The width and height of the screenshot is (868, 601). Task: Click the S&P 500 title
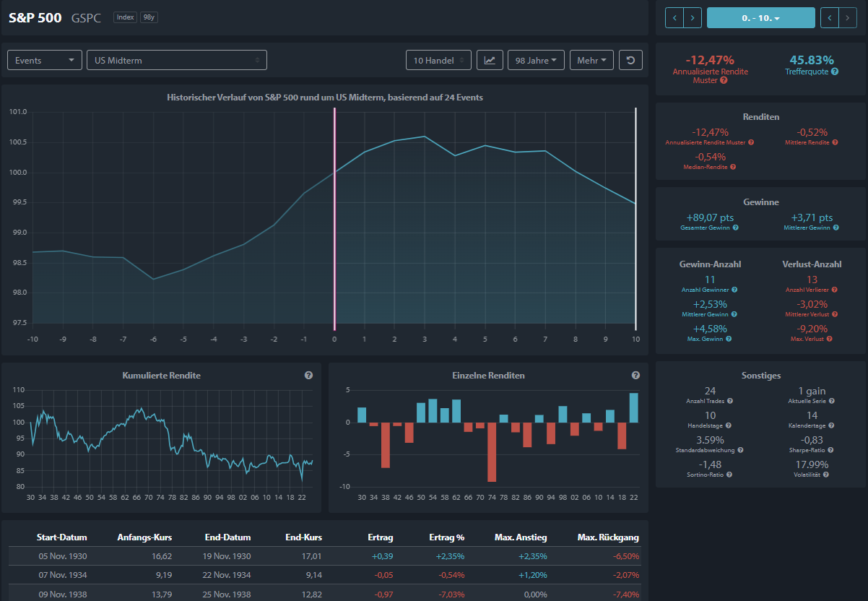[35, 18]
